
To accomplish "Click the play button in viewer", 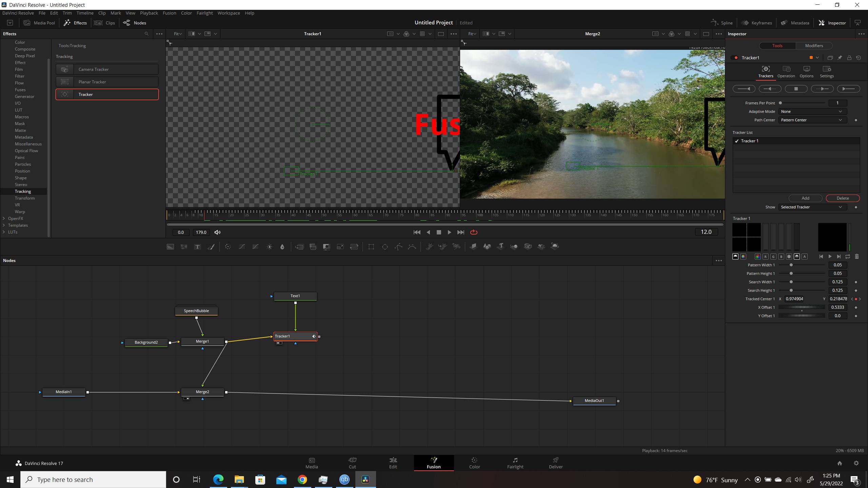I will click(450, 232).
